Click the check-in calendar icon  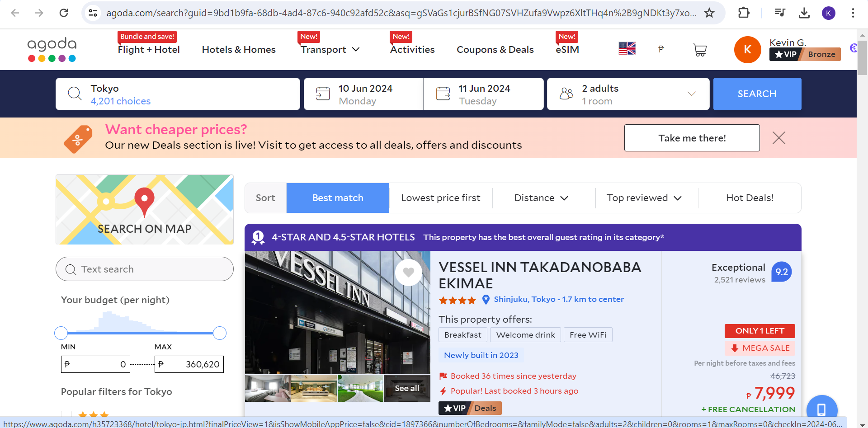click(323, 94)
